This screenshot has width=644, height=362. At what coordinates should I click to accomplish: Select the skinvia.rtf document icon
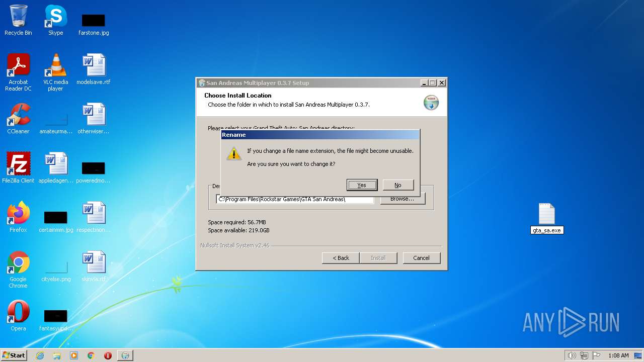click(94, 266)
